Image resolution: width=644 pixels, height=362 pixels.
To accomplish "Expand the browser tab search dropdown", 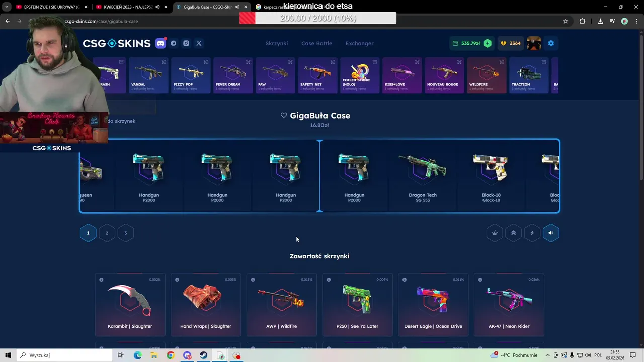I will (x=7, y=7).
